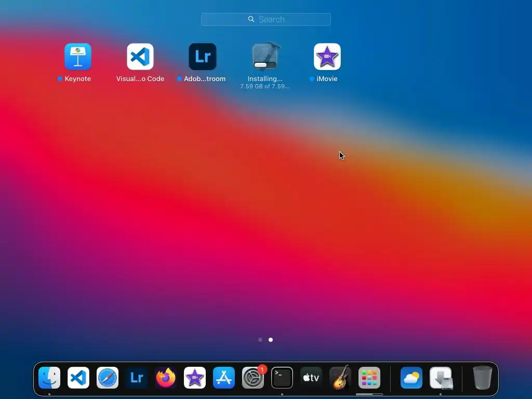Open the Trash in the Dock

click(x=483, y=378)
